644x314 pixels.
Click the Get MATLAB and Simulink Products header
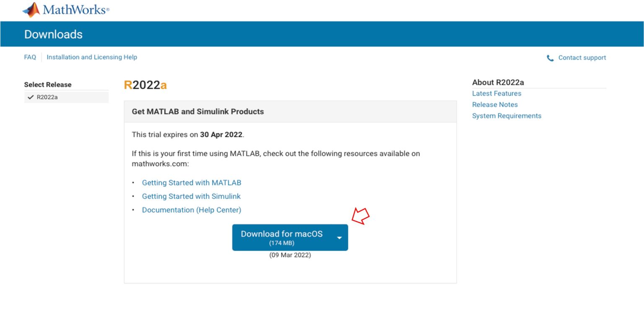coord(197,111)
